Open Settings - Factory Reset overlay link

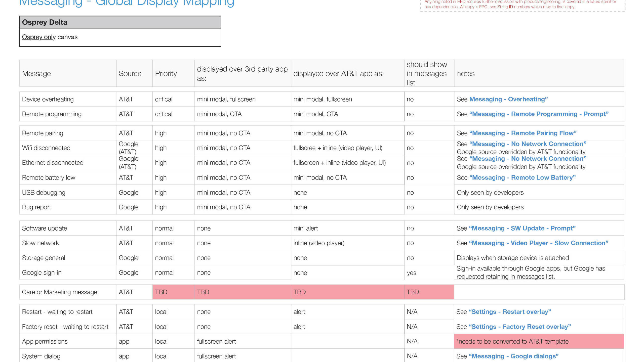(x=520, y=327)
